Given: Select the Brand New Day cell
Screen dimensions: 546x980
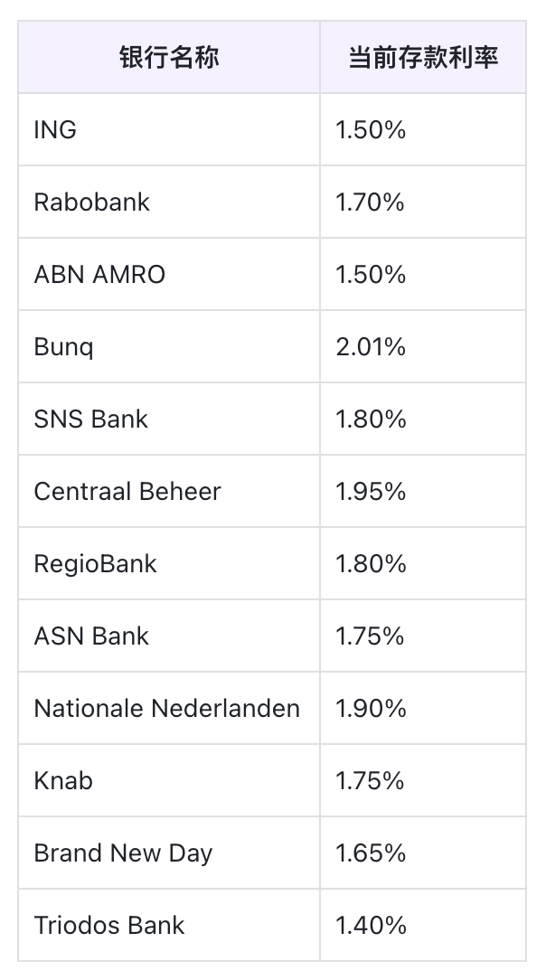Looking at the screenshot, I should 123,853.
